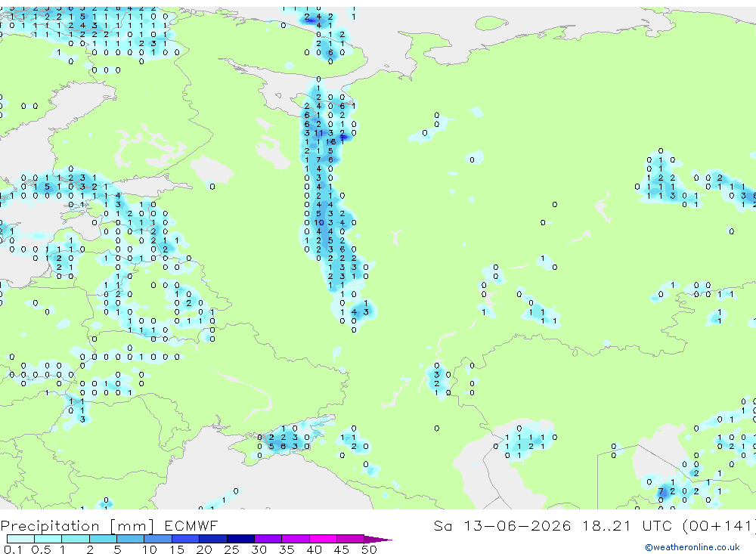
Task: Click the legend swatch between 0.1 and 0.5
Action: click(20, 539)
